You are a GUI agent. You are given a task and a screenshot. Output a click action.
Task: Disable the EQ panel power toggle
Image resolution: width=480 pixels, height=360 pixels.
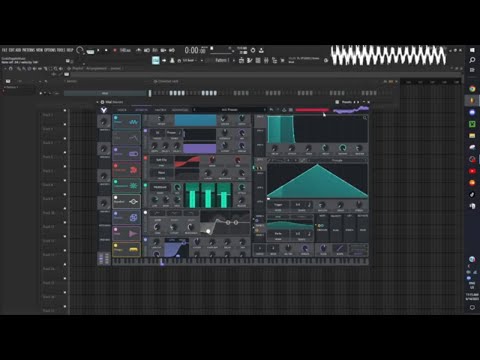coord(145,212)
